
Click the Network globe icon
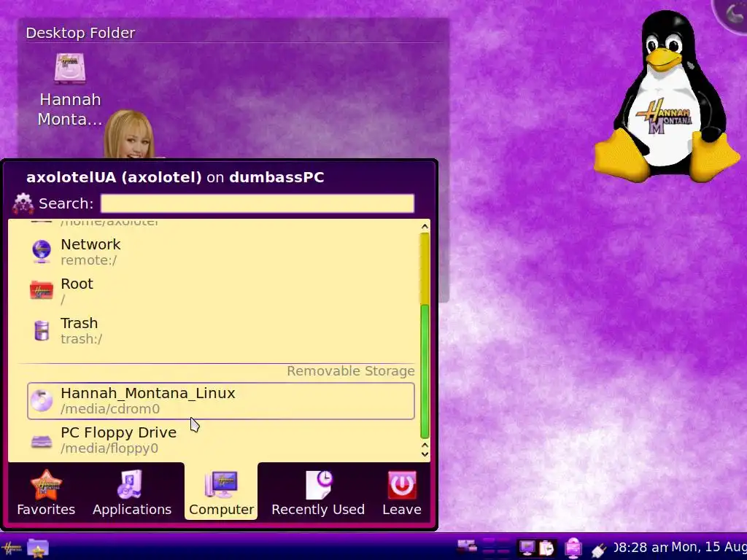coord(42,252)
